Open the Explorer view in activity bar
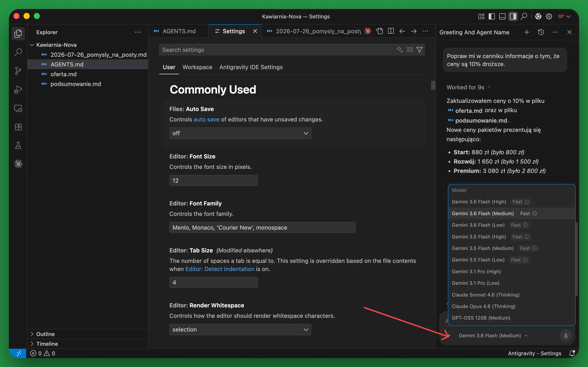Image resolution: width=588 pixels, height=367 pixels. click(18, 33)
